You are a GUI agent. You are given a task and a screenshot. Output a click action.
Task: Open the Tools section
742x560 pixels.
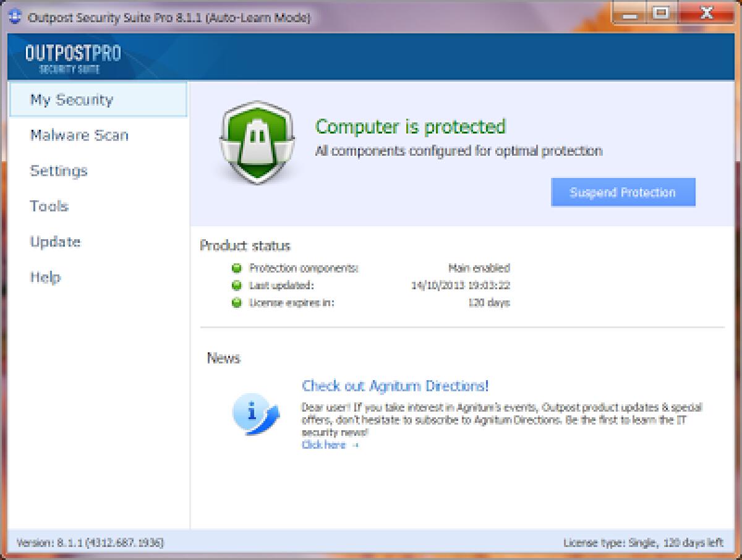tap(49, 206)
